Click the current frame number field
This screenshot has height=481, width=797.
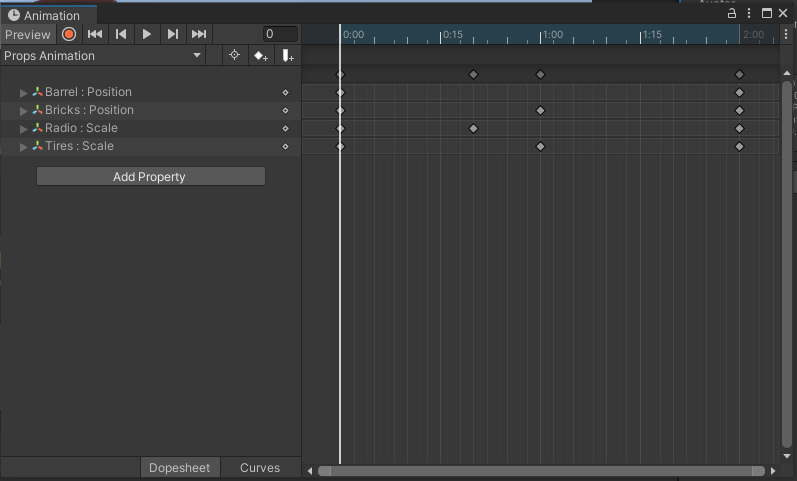[280, 34]
